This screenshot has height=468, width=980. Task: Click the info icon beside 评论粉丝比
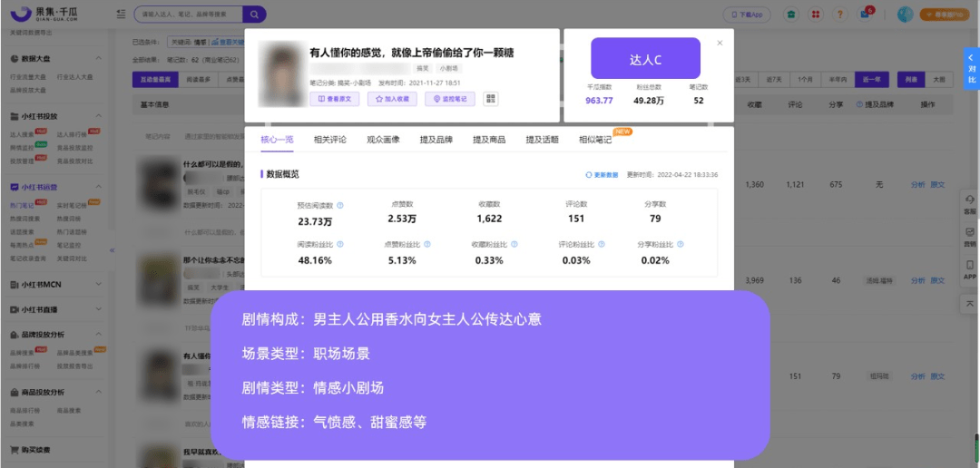click(x=600, y=245)
